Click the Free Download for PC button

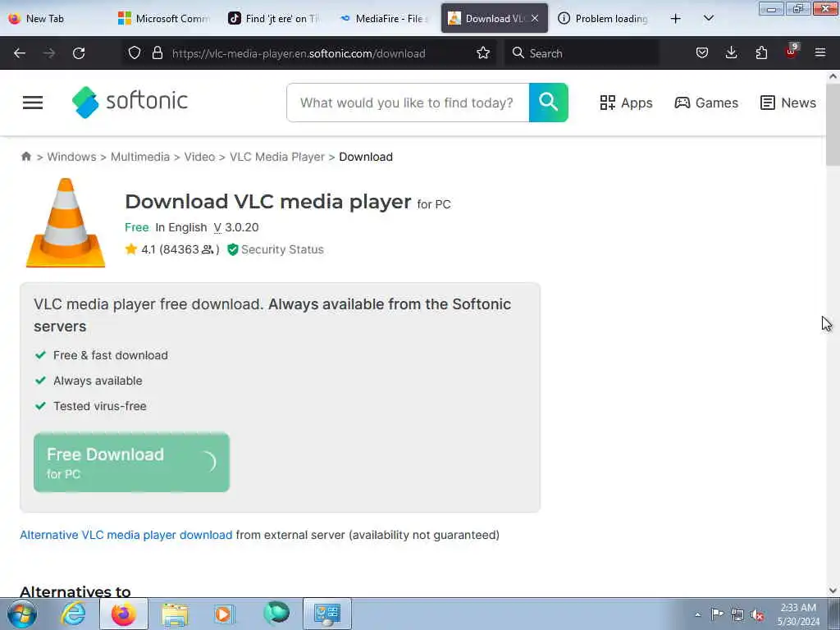tap(131, 463)
